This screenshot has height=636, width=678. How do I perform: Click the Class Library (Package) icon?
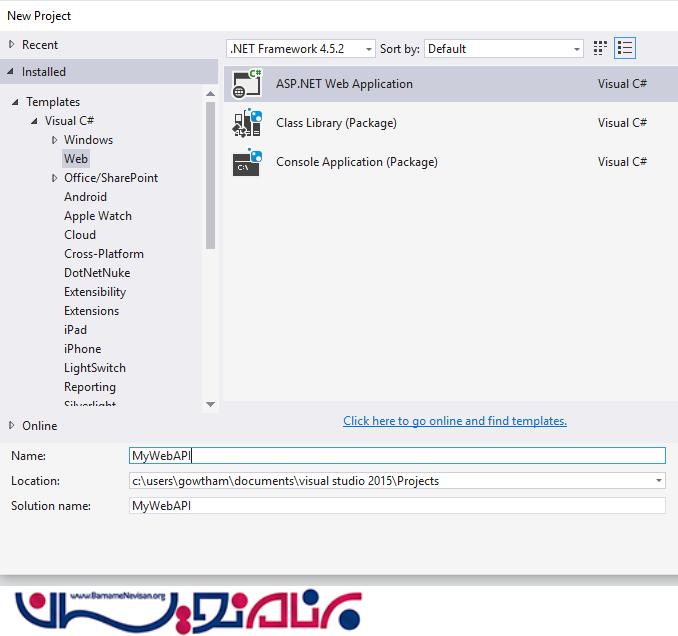click(247, 123)
